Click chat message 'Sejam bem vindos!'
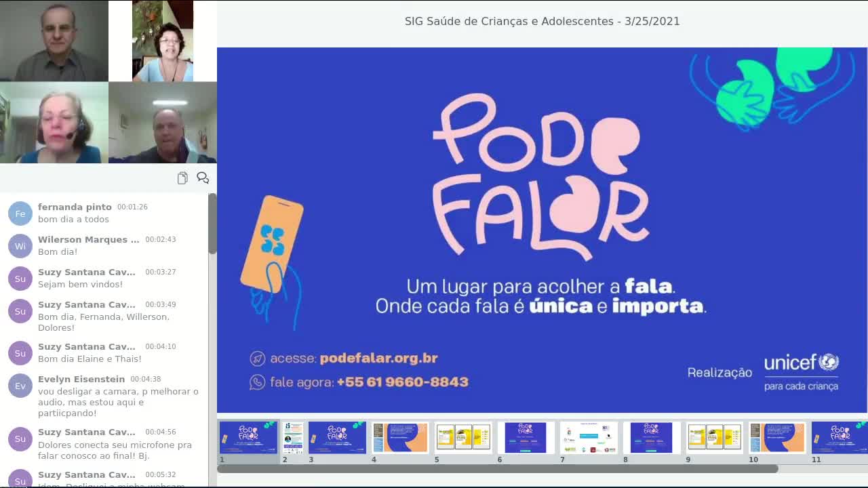The image size is (868, 488). [80, 284]
